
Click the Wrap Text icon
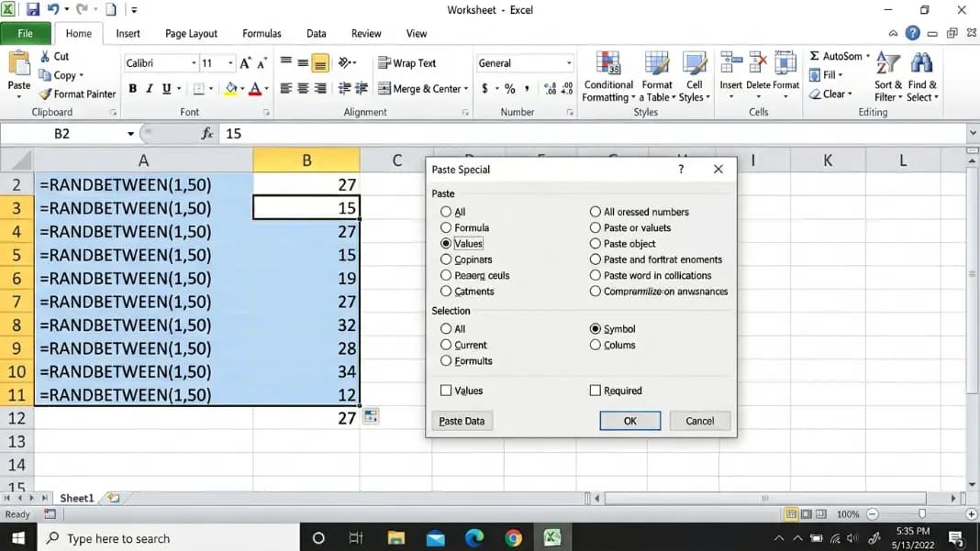coord(384,63)
